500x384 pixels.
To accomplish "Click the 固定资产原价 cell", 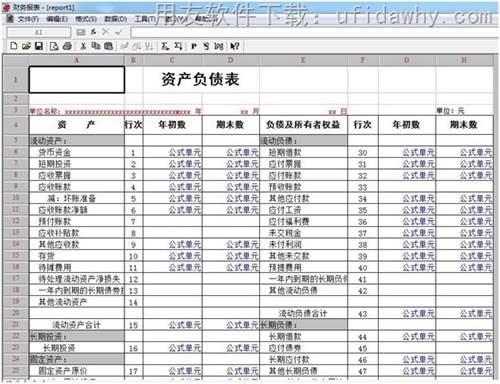I will coord(77,371).
